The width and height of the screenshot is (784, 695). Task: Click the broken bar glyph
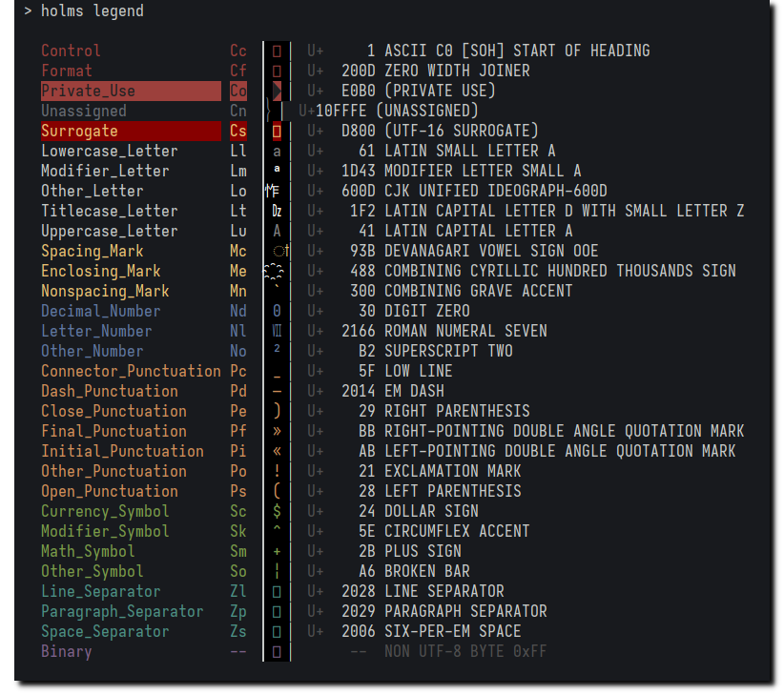point(277,571)
